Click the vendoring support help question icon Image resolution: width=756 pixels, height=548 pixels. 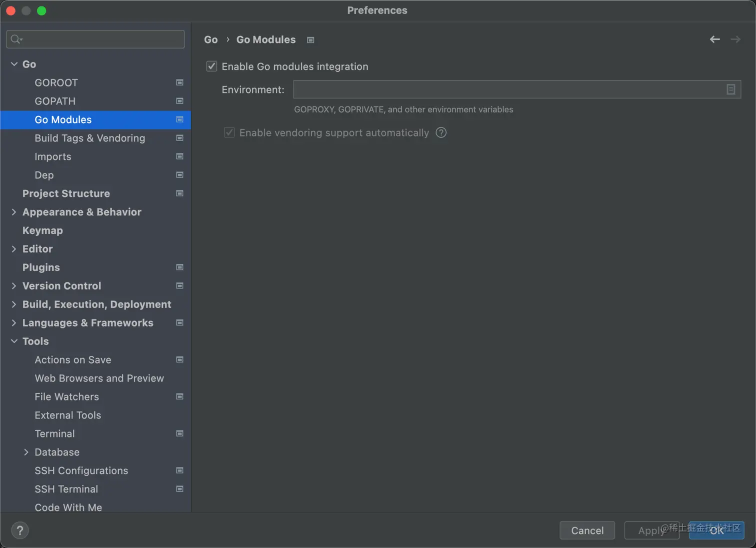(x=441, y=132)
